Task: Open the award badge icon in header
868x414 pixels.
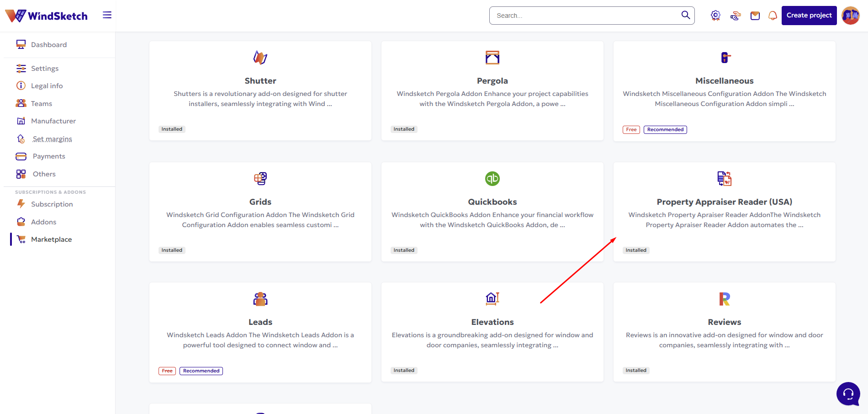Action: point(715,16)
